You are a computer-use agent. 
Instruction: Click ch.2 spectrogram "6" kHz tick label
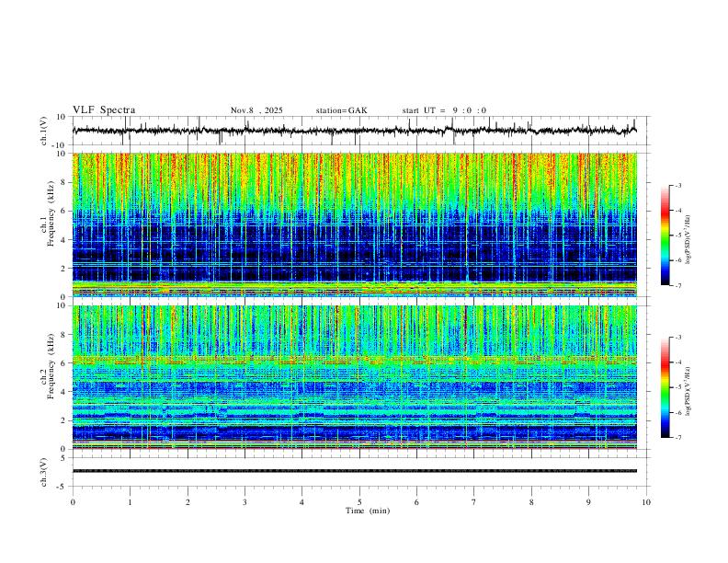pos(64,363)
